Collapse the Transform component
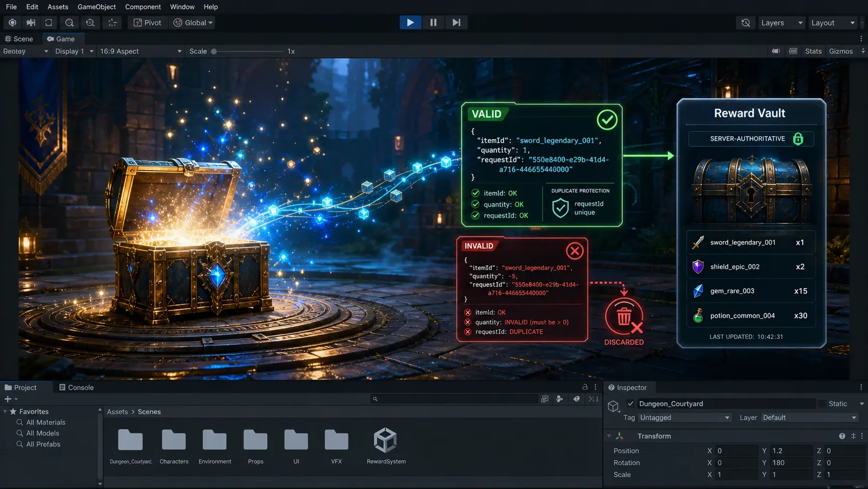868x489 pixels. click(609, 436)
